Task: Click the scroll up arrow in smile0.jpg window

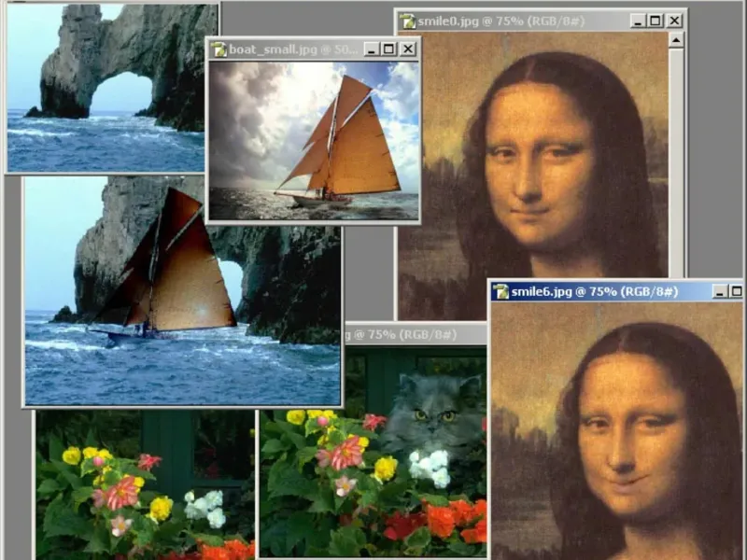Action: click(x=676, y=40)
